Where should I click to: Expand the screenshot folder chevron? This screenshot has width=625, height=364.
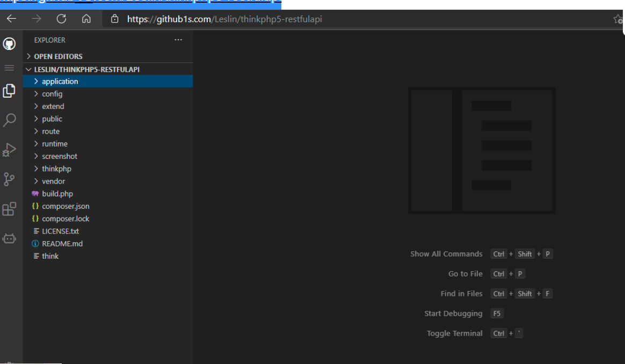click(36, 156)
